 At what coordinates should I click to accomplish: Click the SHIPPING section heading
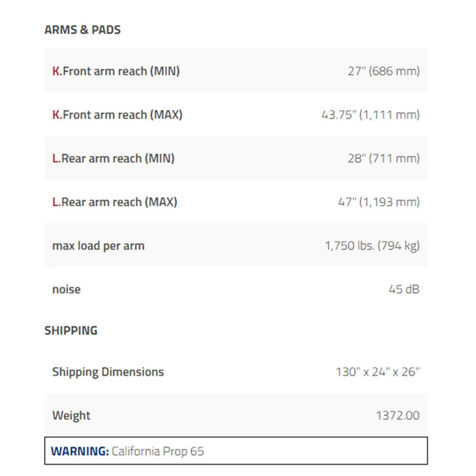point(71,331)
